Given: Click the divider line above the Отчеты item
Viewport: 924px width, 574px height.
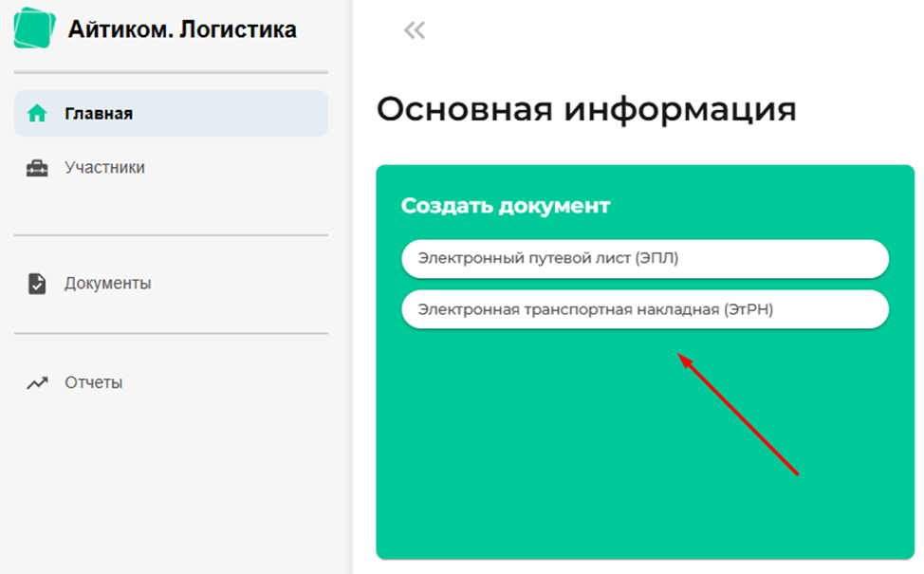Looking at the screenshot, I should pyautogui.click(x=171, y=333).
